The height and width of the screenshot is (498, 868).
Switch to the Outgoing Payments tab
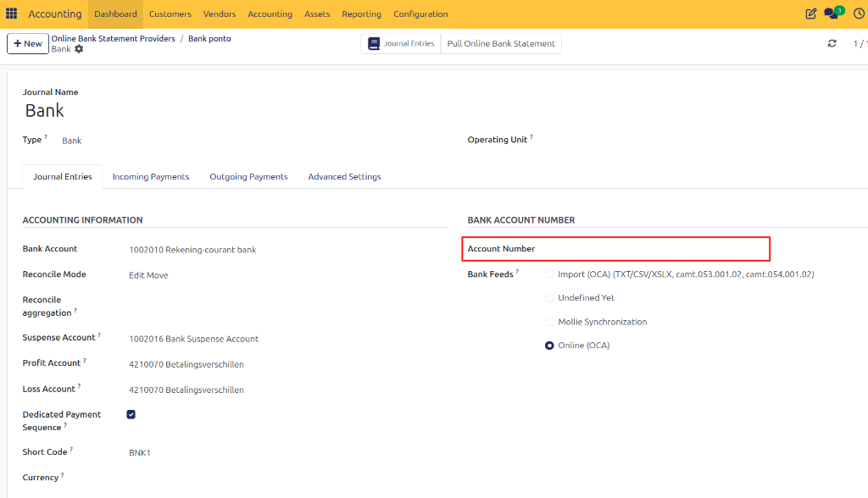248,176
